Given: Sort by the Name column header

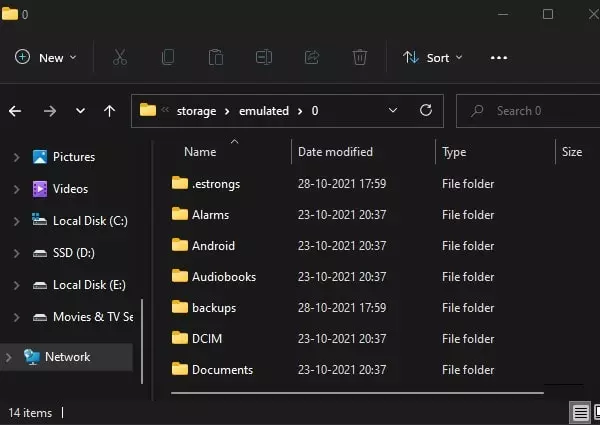Looking at the screenshot, I should click(x=200, y=152).
